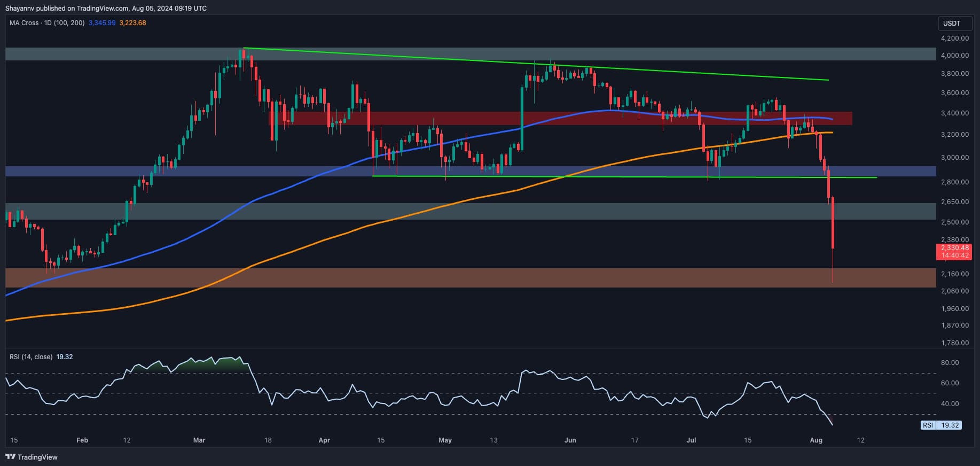Image resolution: width=980 pixels, height=466 pixels.
Task: Click the RSI 19.32 tag on right axis
Action: (941, 425)
